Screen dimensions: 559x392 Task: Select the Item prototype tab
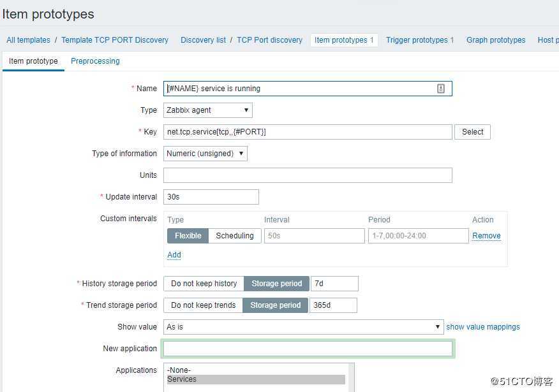pyautogui.click(x=33, y=61)
